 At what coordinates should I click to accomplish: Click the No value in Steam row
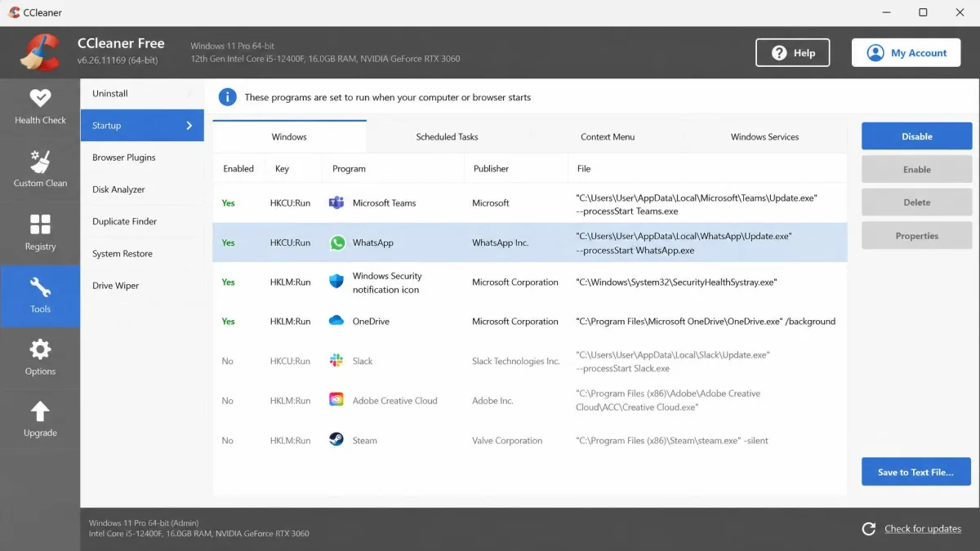point(227,441)
